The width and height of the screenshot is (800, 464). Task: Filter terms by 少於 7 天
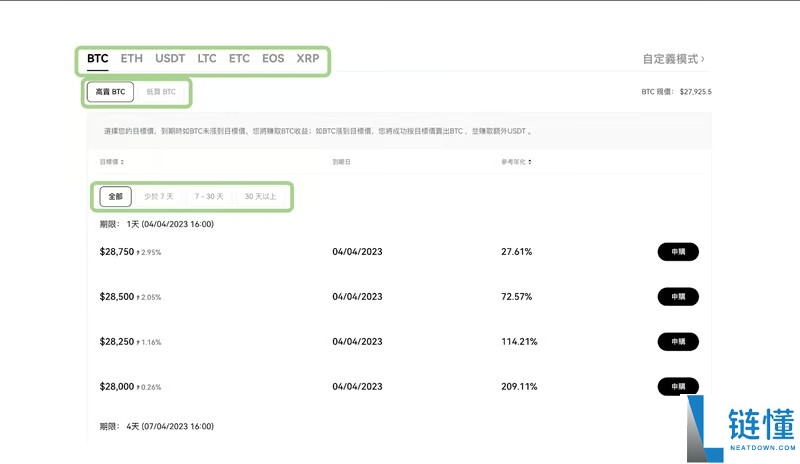[x=159, y=197]
